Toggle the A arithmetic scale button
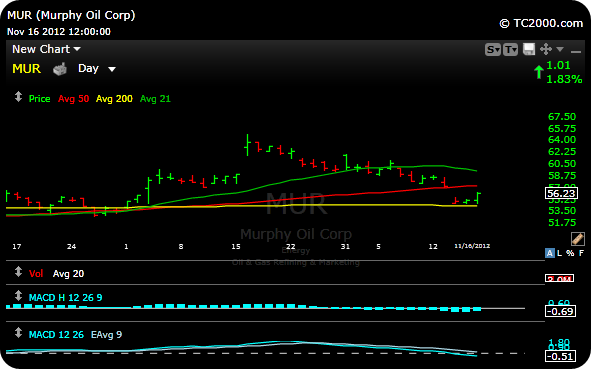591x369 pixels. pos(550,253)
